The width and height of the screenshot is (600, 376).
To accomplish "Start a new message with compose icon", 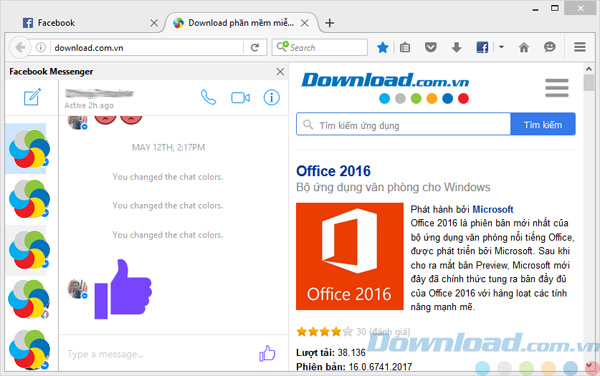I will [x=32, y=97].
